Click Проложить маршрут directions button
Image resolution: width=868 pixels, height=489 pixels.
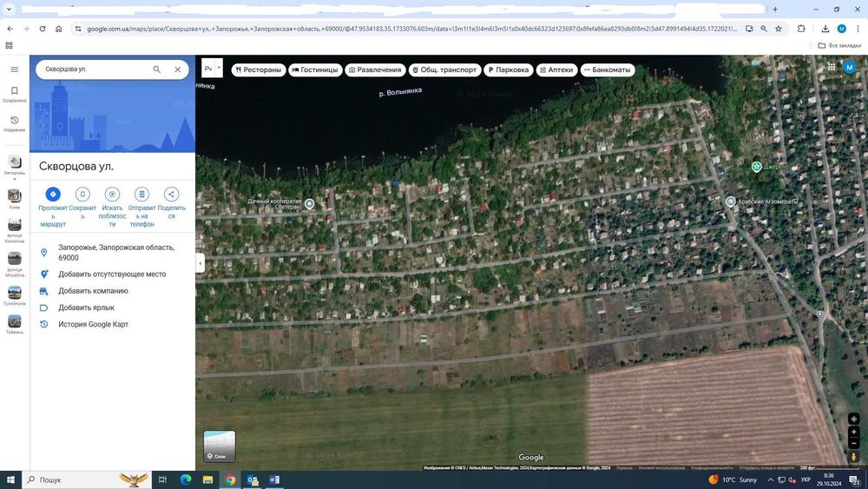pyautogui.click(x=53, y=207)
